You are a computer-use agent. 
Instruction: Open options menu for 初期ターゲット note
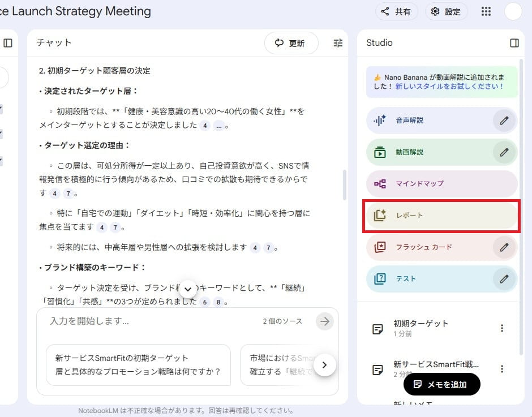[502, 328]
